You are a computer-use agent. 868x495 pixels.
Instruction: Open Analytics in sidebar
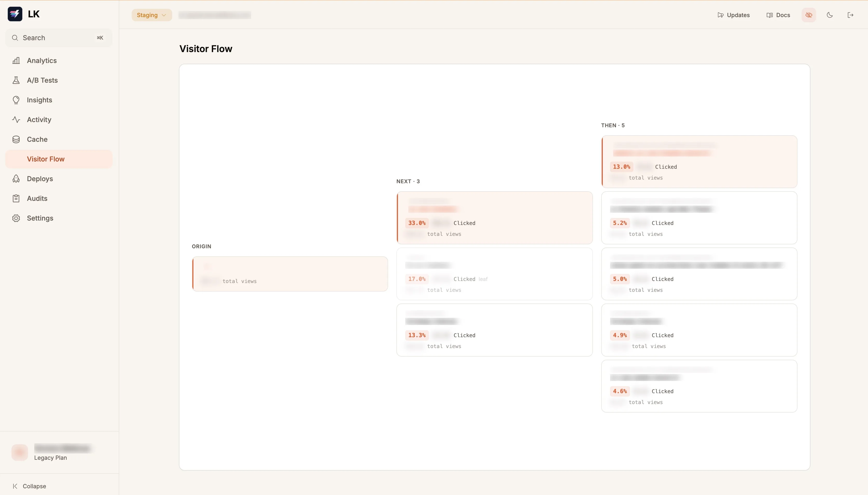click(x=59, y=61)
